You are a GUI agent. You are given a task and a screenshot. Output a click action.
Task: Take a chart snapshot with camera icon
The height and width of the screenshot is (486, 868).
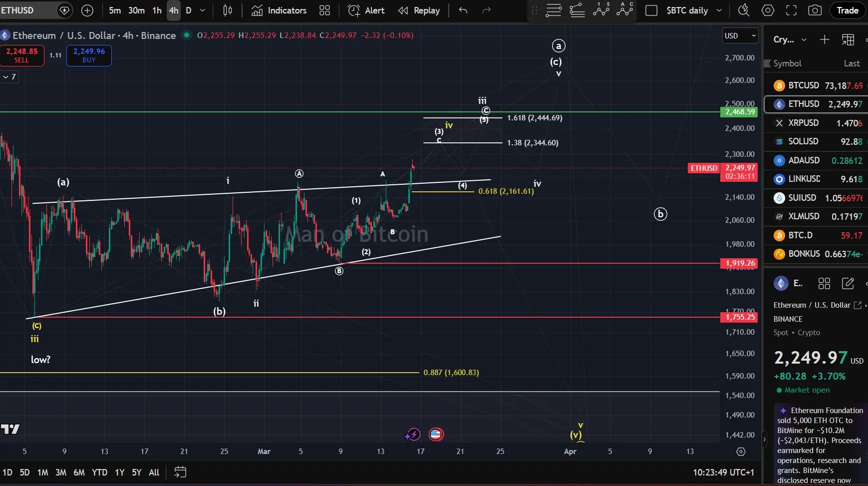tap(815, 10)
